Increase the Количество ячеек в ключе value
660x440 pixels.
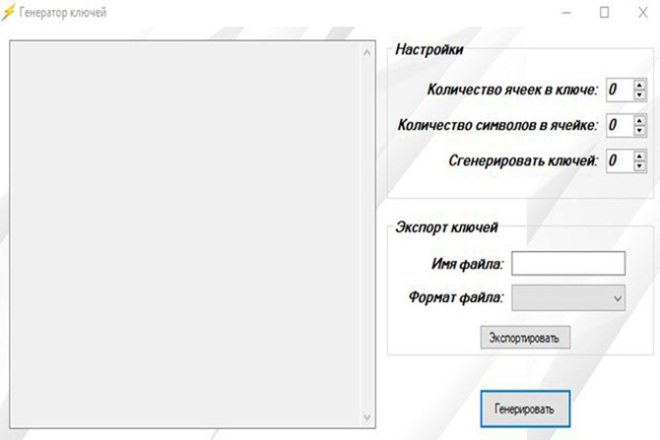point(639,85)
